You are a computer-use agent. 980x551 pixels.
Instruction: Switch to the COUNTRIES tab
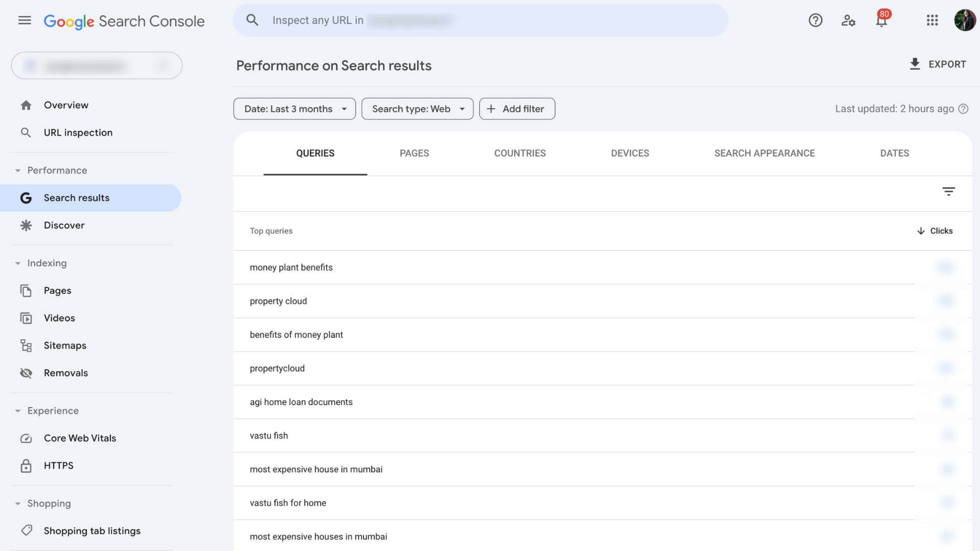[x=520, y=153]
